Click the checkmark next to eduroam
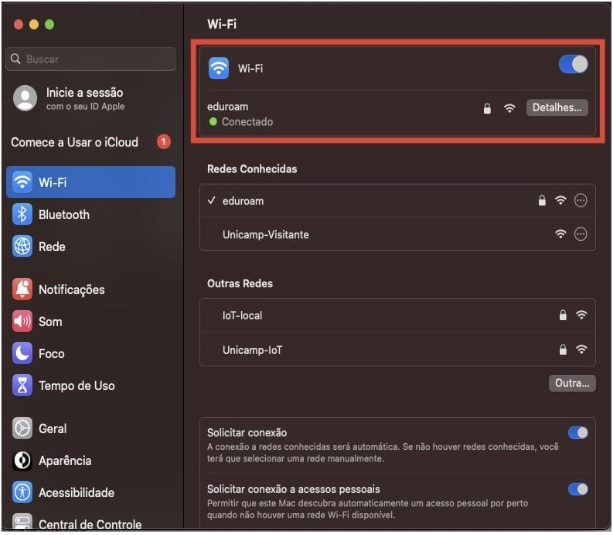Viewport: 613px width, 535px height. click(x=212, y=200)
